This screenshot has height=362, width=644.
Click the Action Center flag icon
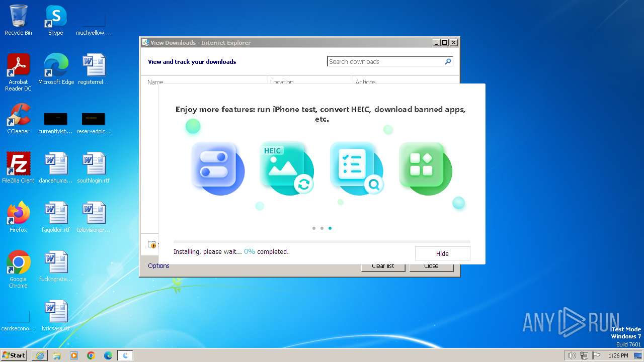[x=596, y=355]
